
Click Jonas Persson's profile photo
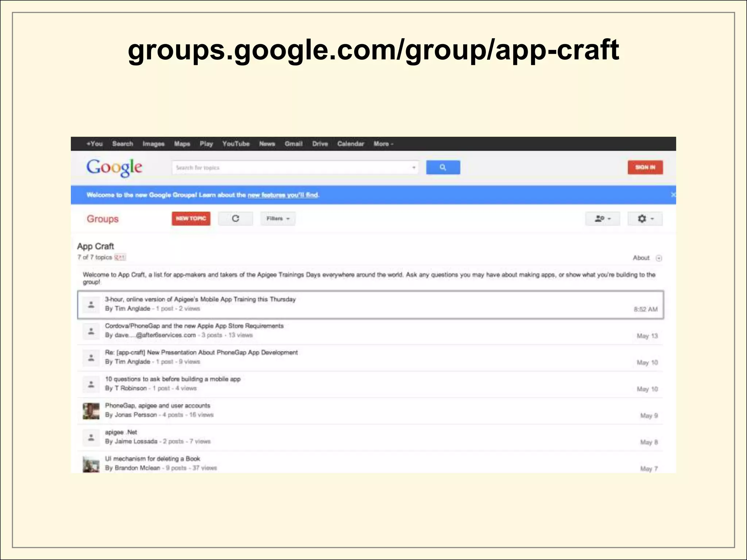click(x=91, y=411)
